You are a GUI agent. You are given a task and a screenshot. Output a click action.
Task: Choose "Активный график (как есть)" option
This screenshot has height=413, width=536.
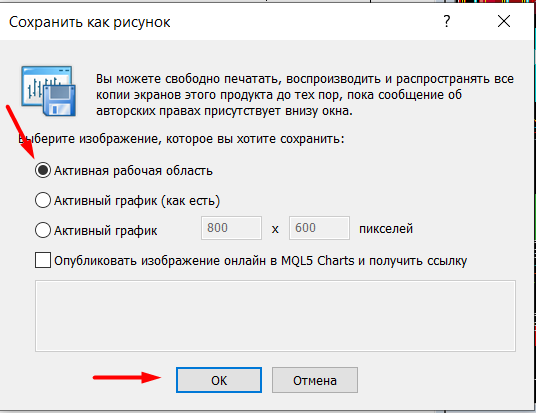(43, 200)
